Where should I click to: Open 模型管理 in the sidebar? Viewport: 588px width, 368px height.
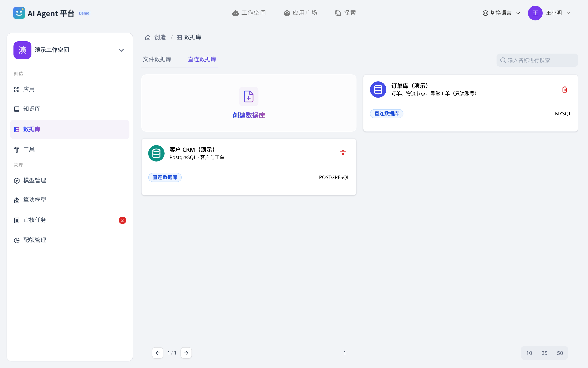point(70,180)
